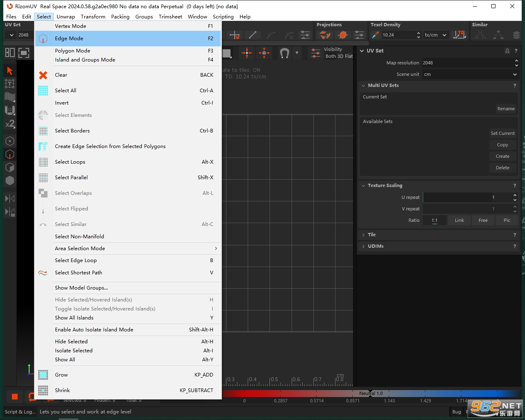
Task: Open magnet snap options dropdown arrow
Action: coord(297,53)
